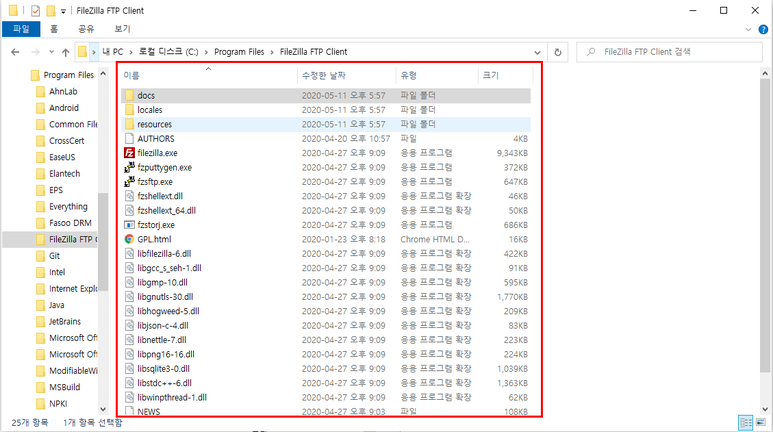Viewport: 773px width, 432px height.
Task: Switch to details view layout icon
Action: [x=745, y=423]
